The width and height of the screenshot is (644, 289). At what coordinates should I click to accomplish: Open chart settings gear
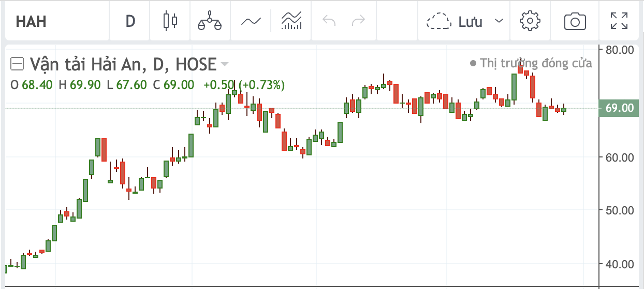[x=530, y=21]
